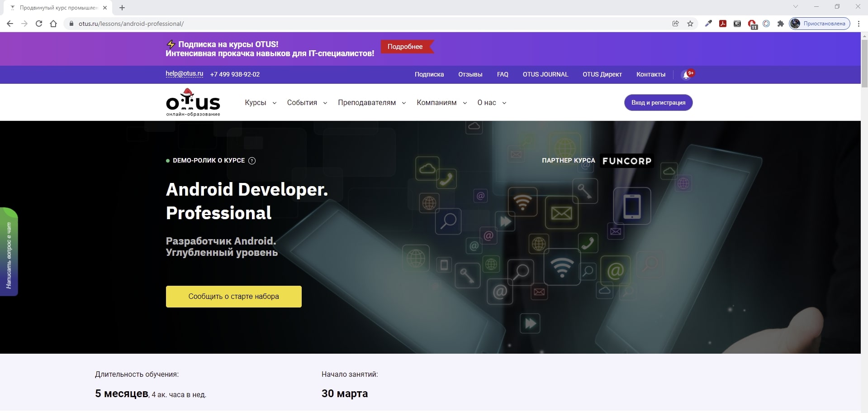Click the site lock icon in address bar
Viewport: 868px width, 413px height.
(71, 24)
